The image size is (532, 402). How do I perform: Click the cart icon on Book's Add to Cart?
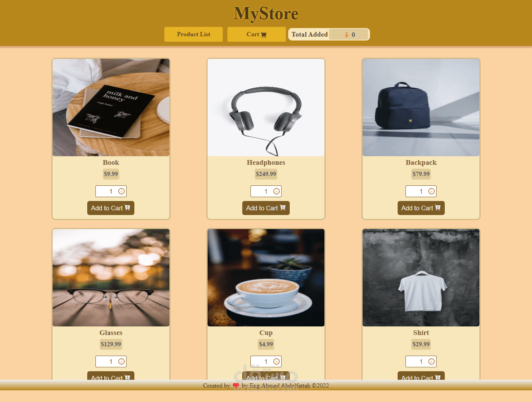click(x=127, y=208)
